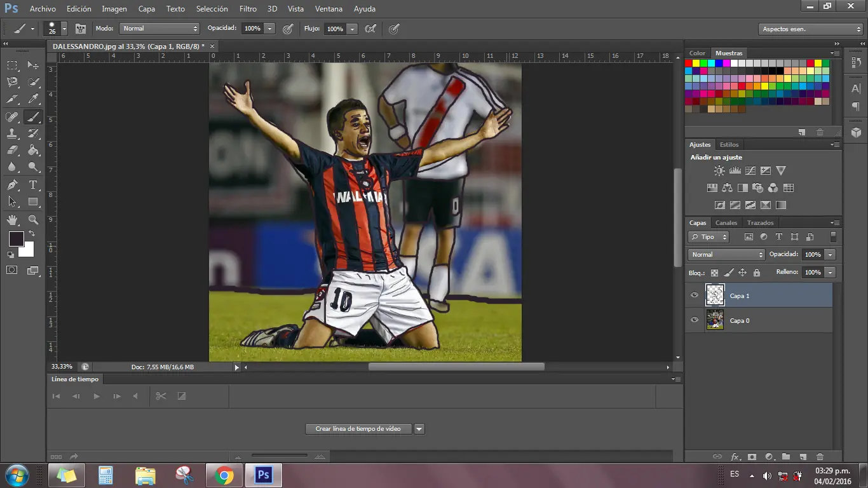Select the Pen tool
Screen dimensions: 868x488
point(12,185)
